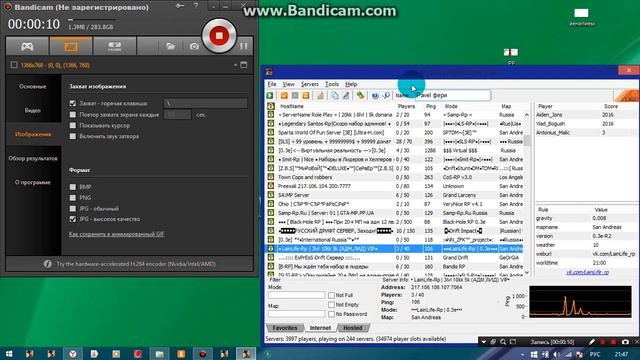
Task: Toggle Показывать курсор checkbox
Action: tap(73, 126)
